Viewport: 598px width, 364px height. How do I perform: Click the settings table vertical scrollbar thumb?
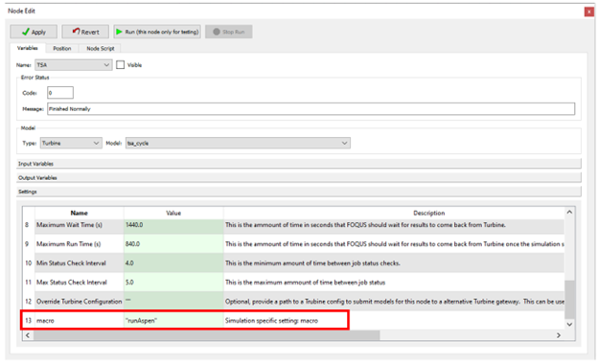[569, 300]
